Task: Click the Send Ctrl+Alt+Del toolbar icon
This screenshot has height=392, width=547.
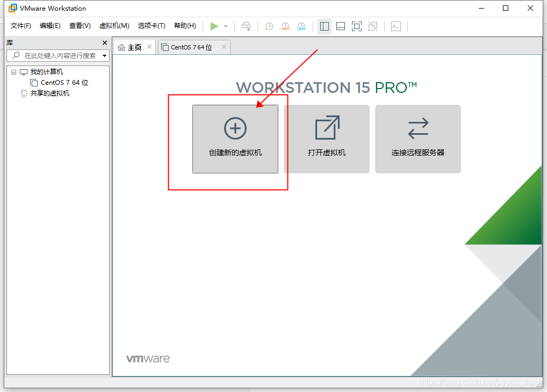Action: click(x=246, y=26)
